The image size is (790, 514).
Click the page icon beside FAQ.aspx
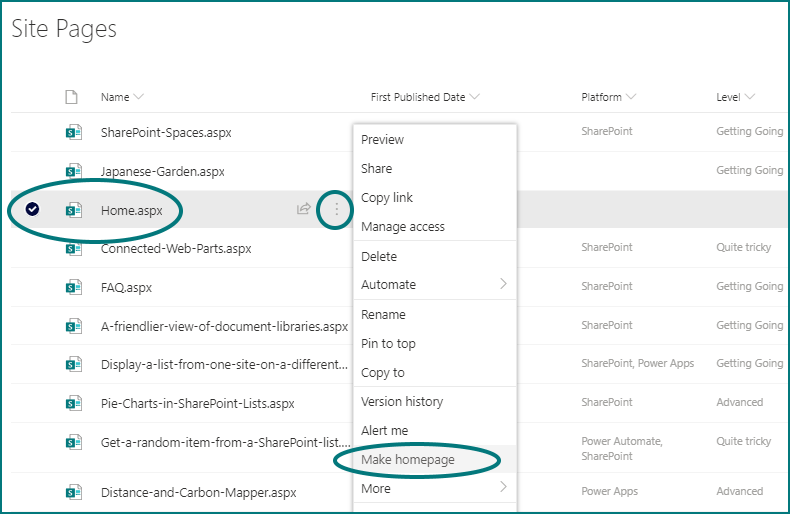(72, 287)
